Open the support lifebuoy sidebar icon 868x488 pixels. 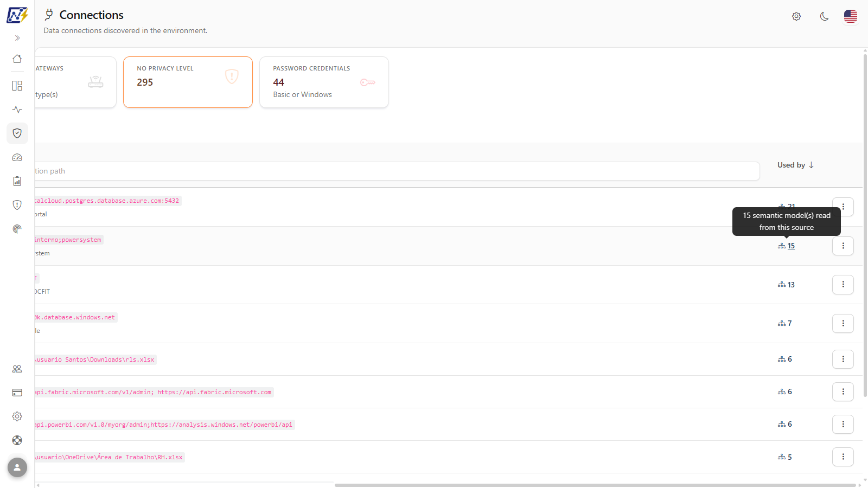(17, 440)
